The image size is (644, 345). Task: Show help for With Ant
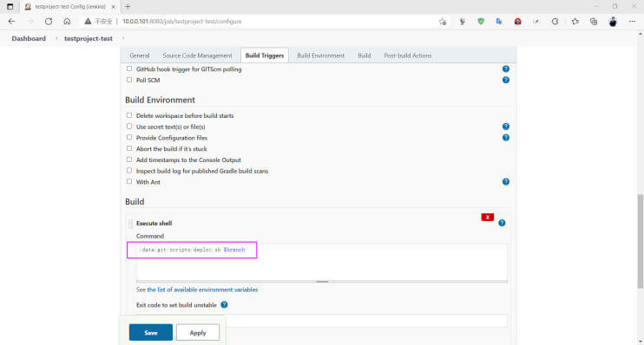click(x=506, y=182)
